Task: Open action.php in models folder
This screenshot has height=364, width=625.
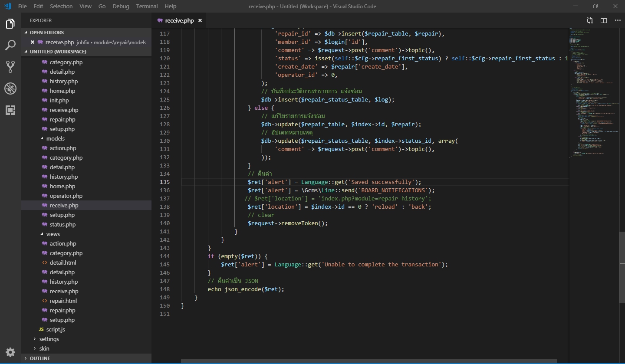Action: tap(86, 148)
